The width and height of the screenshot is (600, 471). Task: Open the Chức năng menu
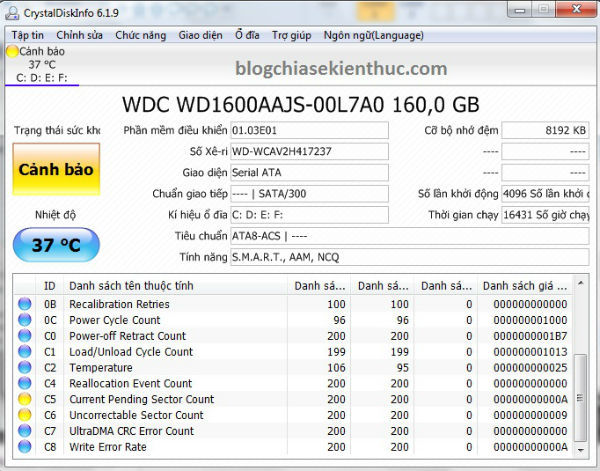pos(140,35)
